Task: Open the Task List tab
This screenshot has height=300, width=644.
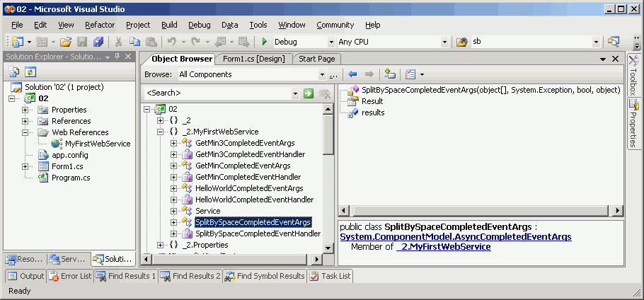Action: tap(330, 276)
